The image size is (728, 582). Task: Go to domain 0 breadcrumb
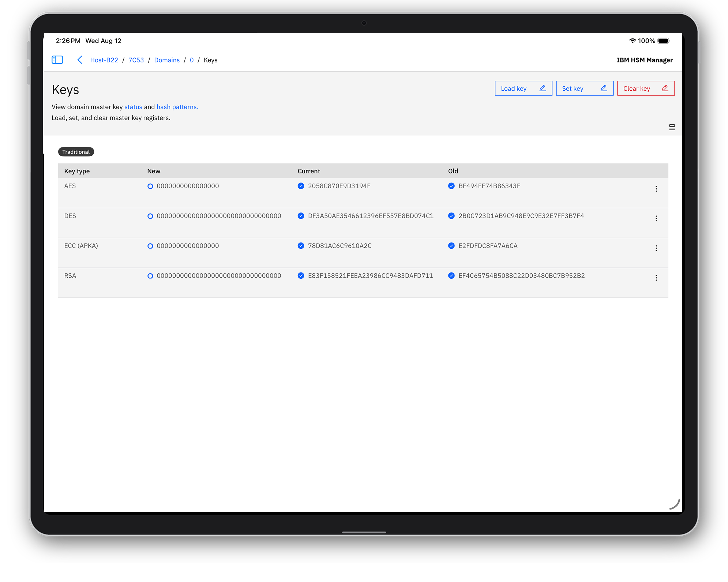point(192,60)
